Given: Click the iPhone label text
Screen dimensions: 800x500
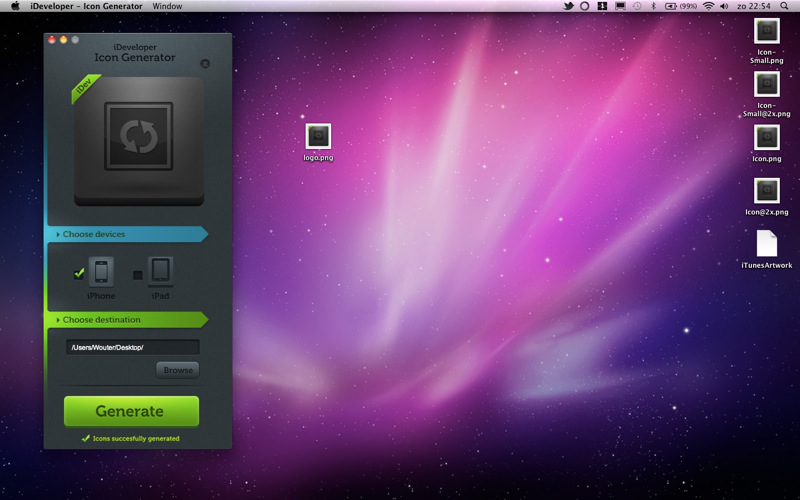Looking at the screenshot, I should (x=101, y=296).
